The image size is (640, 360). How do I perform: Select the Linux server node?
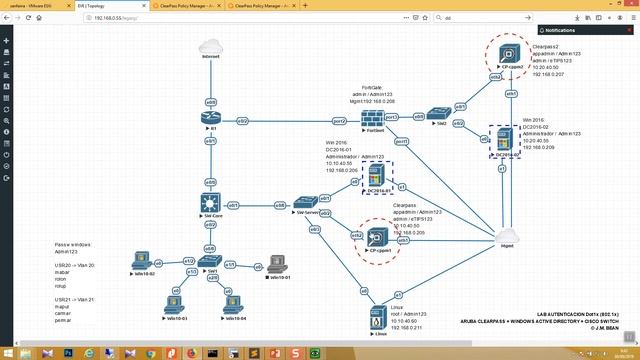pyautogui.click(x=378, y=318)
